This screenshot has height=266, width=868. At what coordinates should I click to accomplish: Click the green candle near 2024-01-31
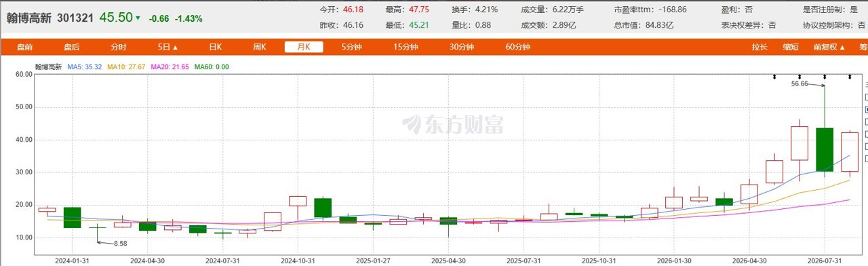[x=72, y=217]
